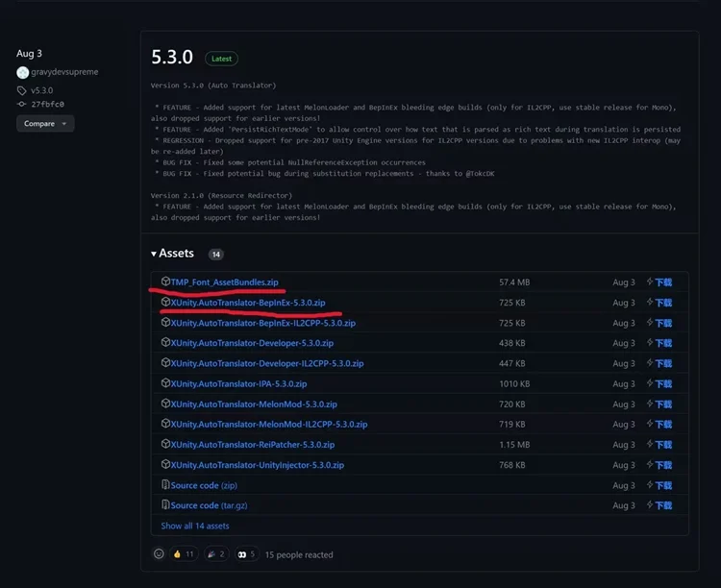Open the Compare dropdown

tap(44, 124)
